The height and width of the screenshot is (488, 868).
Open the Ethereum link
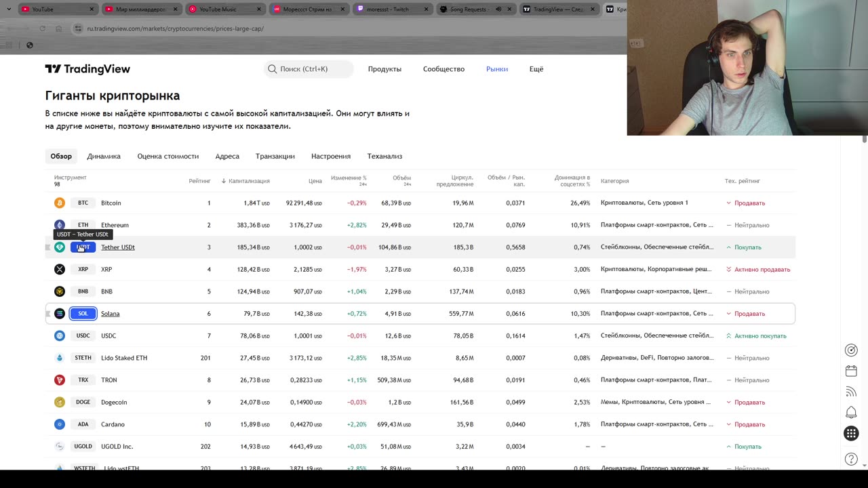pos(115,225)
